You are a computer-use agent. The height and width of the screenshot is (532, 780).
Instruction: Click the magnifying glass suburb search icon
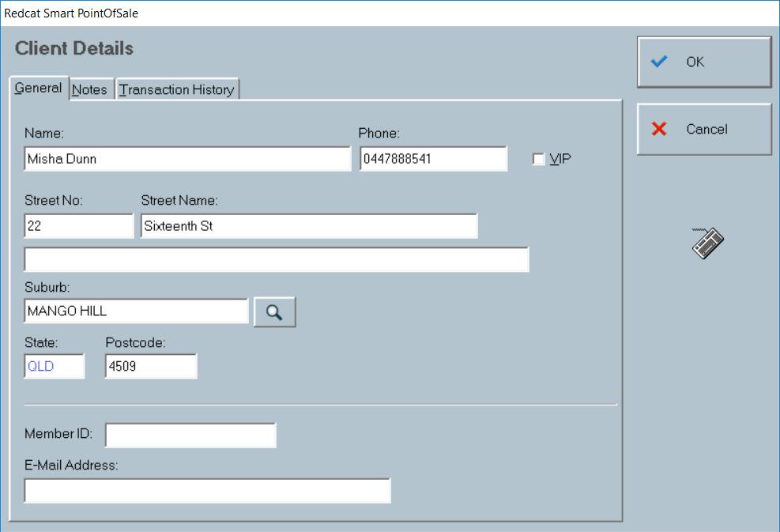tap(273, 311)
